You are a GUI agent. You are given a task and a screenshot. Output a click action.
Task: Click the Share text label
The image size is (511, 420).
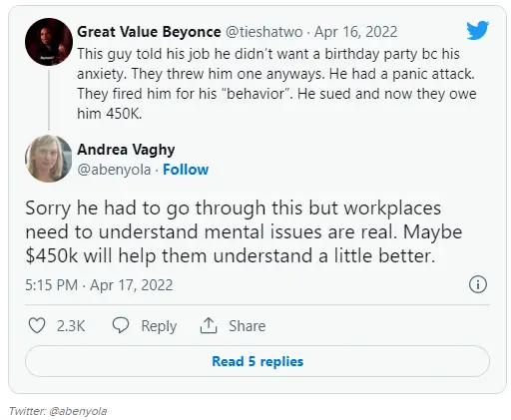click(x=247, y=326)
